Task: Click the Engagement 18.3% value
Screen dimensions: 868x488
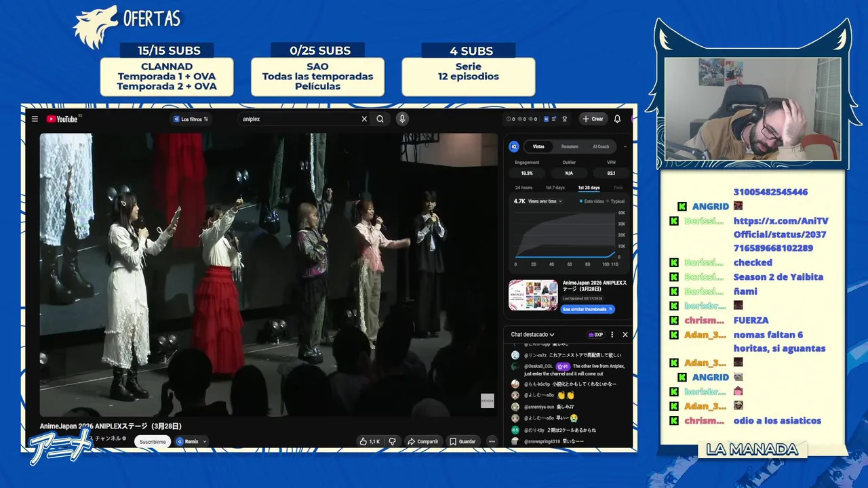Action: point(527,174)
